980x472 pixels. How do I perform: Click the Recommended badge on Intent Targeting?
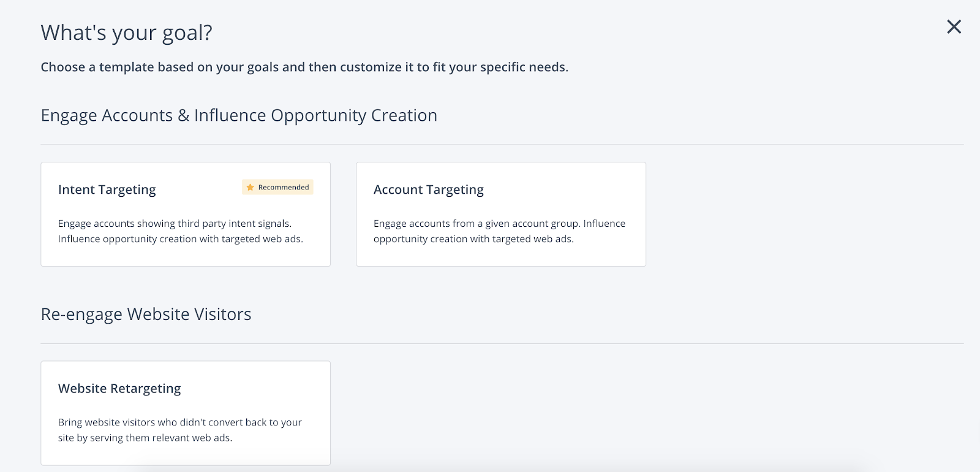pyautogui.click(x=278, y=188)
